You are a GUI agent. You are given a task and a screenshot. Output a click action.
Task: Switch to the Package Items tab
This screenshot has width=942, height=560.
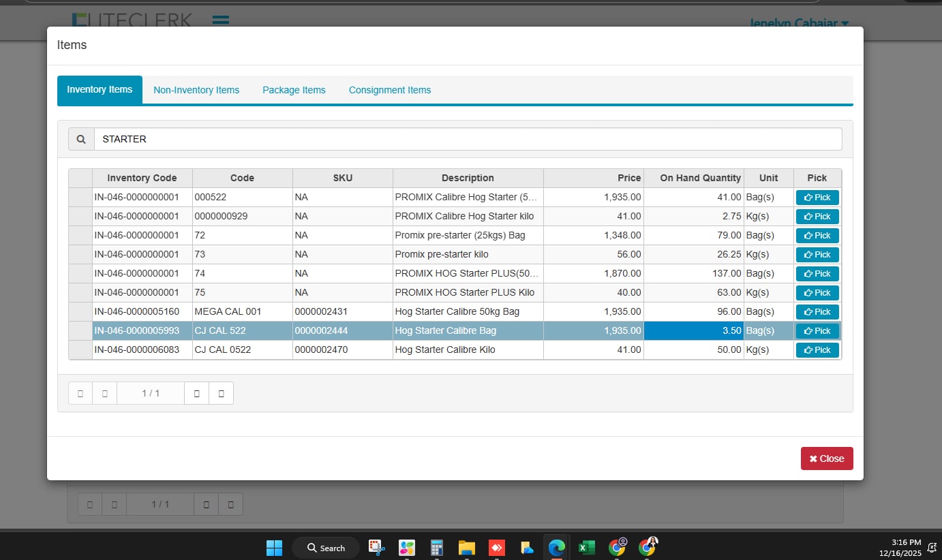coord(294,90)
